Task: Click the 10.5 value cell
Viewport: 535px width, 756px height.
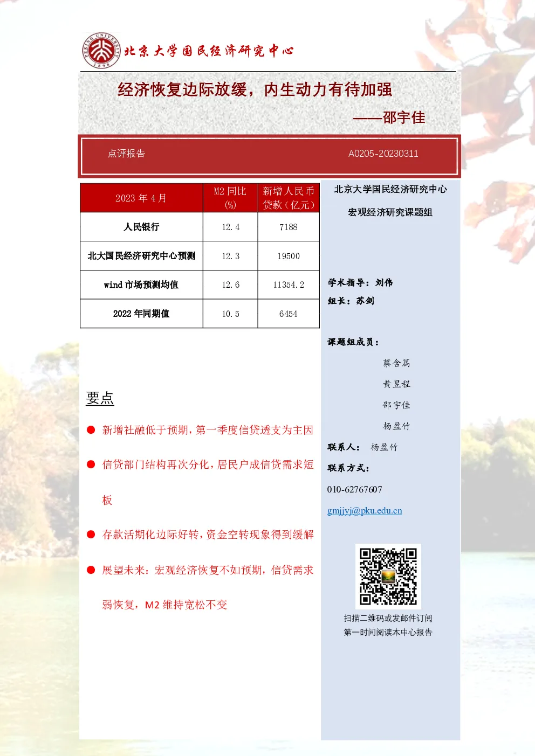Action: pos(230,314)
